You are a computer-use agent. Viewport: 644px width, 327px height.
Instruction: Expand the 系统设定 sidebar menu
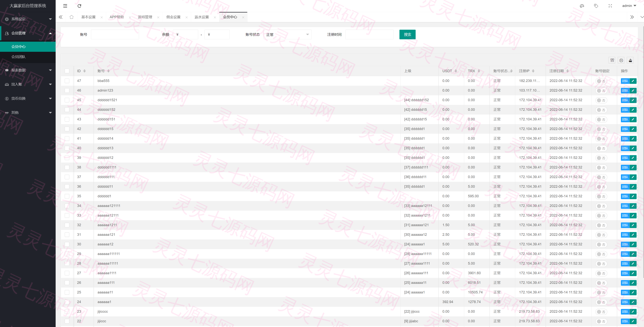(x=28, y=19)
